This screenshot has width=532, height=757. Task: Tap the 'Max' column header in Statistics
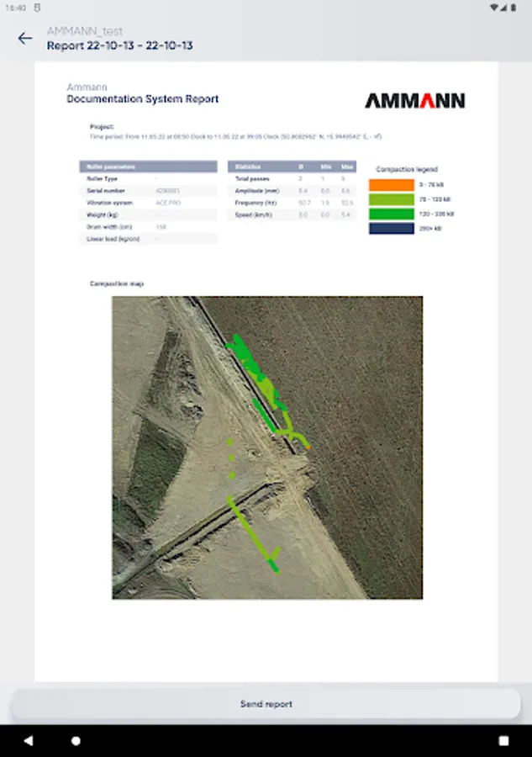347,167
